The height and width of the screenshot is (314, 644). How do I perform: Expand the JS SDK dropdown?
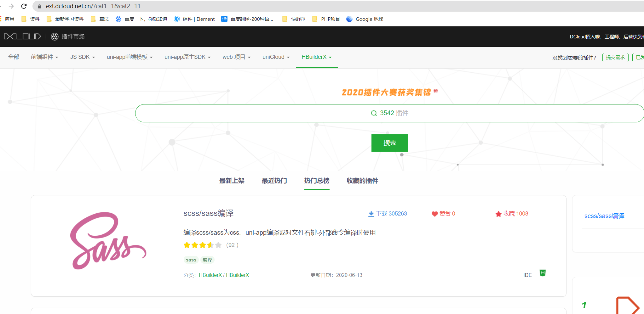click(83, 57)
